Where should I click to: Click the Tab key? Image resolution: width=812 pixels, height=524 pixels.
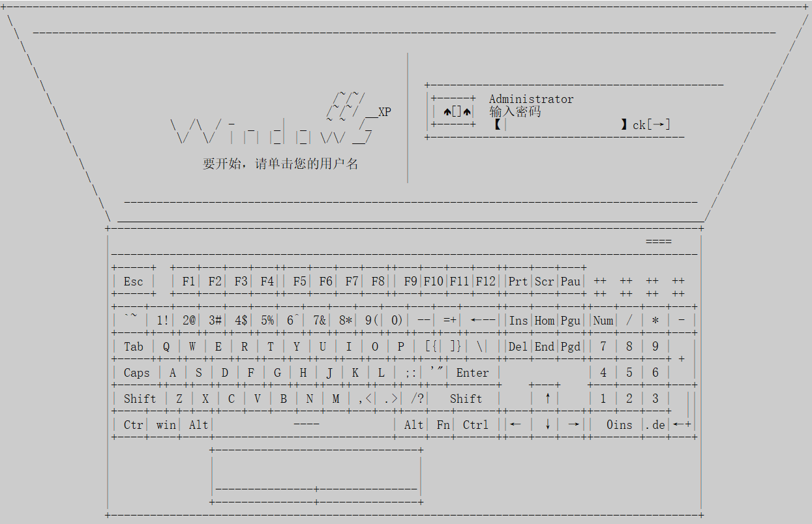point(134,347)
